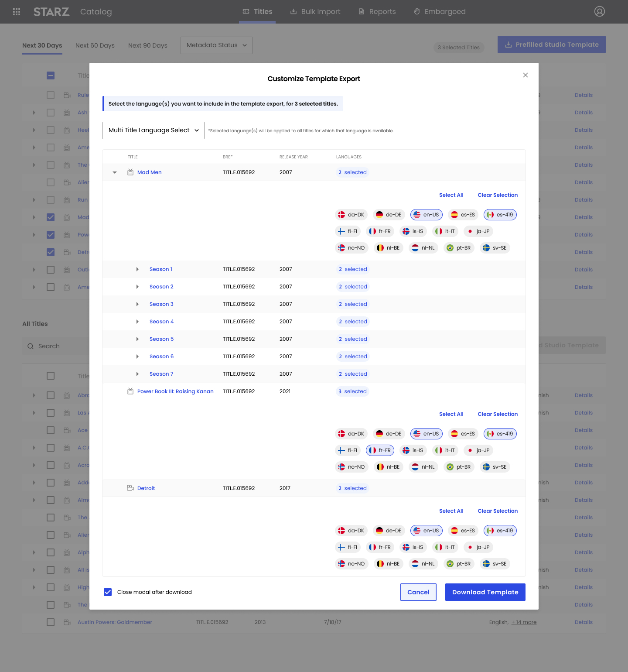Click Select All for Detroit languages
The image size is (628, 672).
[x=451, y=511]
